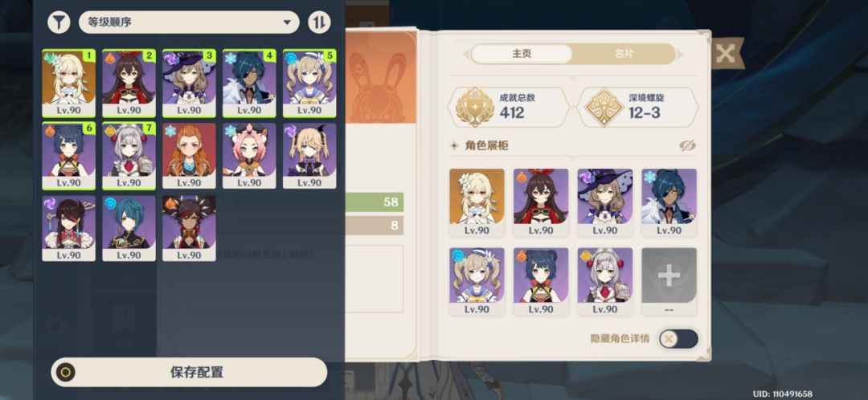
Task: Select the orange-haired Cryo character portrait
Action: click(x=189, y=156)
